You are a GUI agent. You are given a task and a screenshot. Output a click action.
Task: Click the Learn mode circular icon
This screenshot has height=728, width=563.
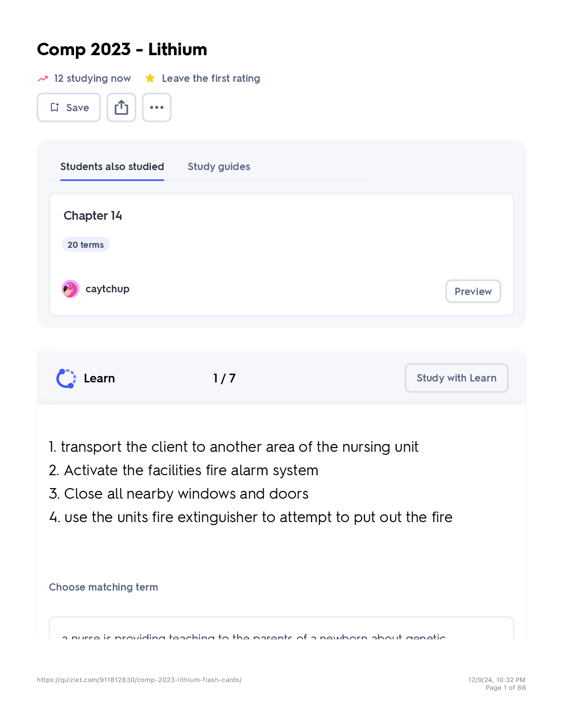[x=66, y=379]
